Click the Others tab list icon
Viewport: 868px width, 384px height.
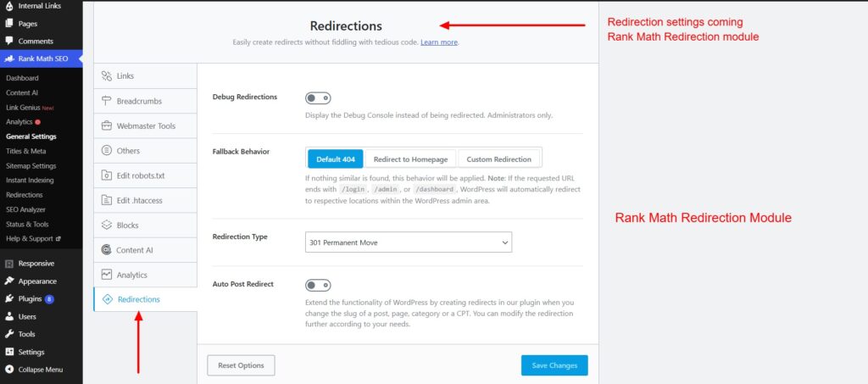107,151
